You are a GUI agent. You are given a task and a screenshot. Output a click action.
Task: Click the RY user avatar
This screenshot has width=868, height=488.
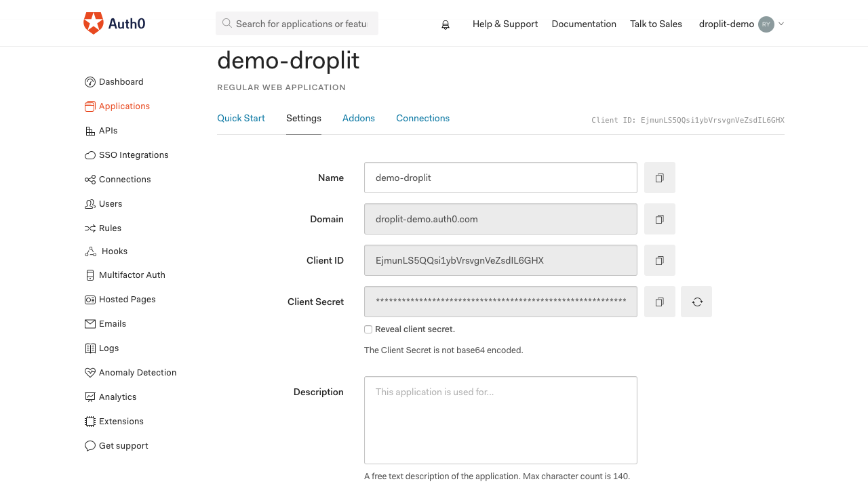[x=766, y=24]
